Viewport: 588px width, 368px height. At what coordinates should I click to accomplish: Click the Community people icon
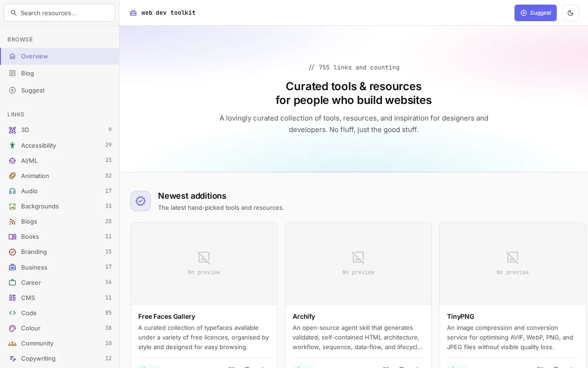coord(12,343)
